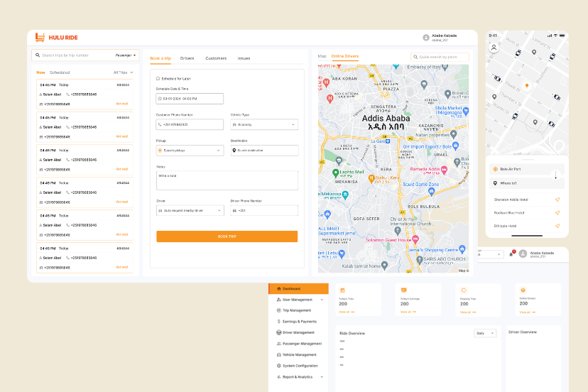Click the BOOK TRIP button
This screenshot has height=392, width=588.
click(227, 236)
